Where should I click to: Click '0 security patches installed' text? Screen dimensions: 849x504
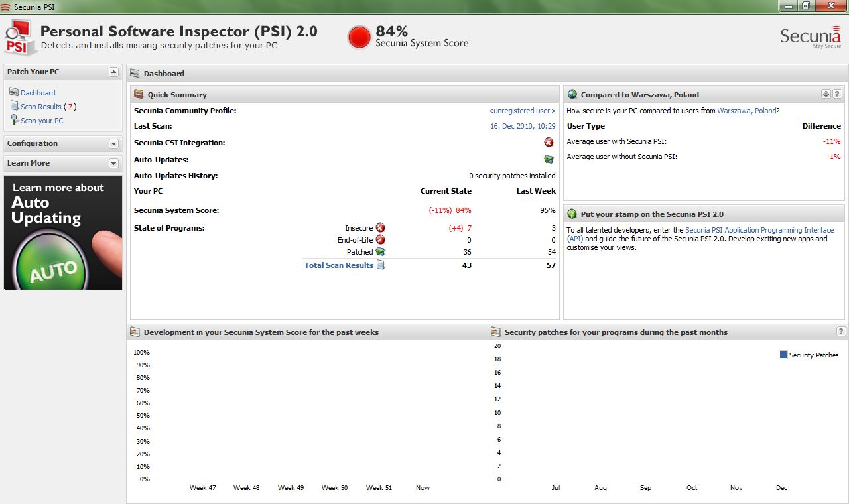point(512,176)
